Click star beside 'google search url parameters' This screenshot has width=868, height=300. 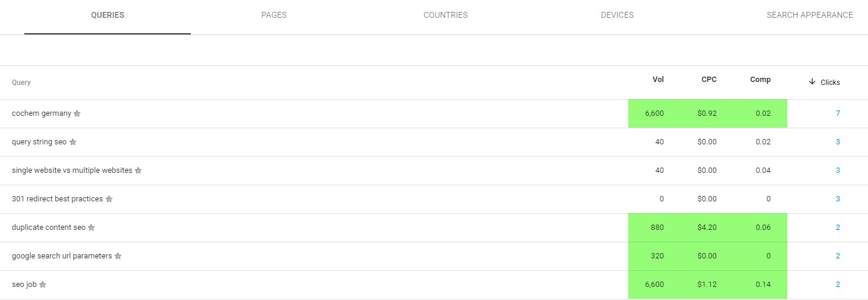[118, 256]
